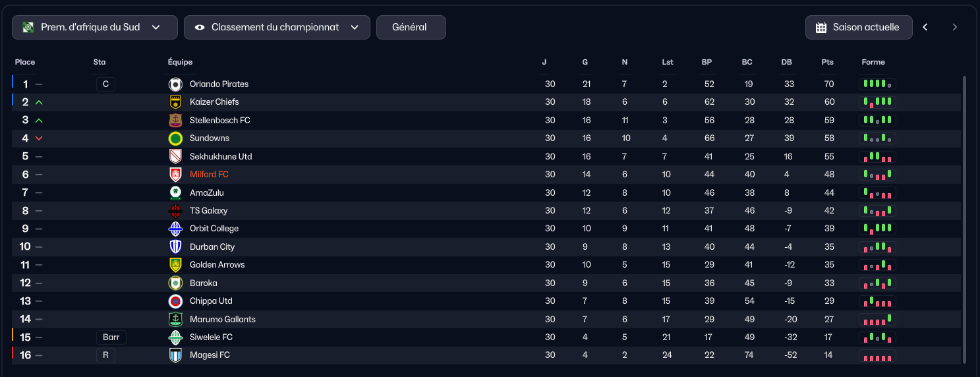Click the Magesi FC crest icon
This screenshot has height=377, width=980.
[x=175, y=355]
